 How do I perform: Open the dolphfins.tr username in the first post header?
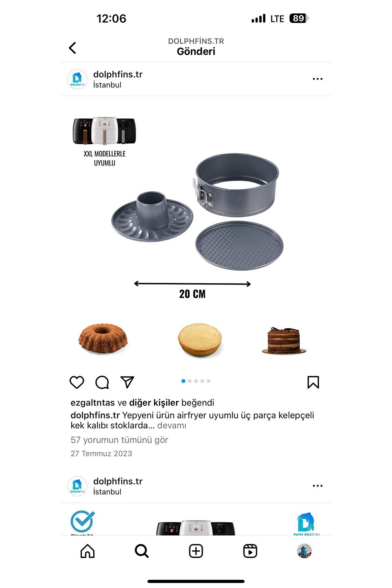(x=118, y=74)
